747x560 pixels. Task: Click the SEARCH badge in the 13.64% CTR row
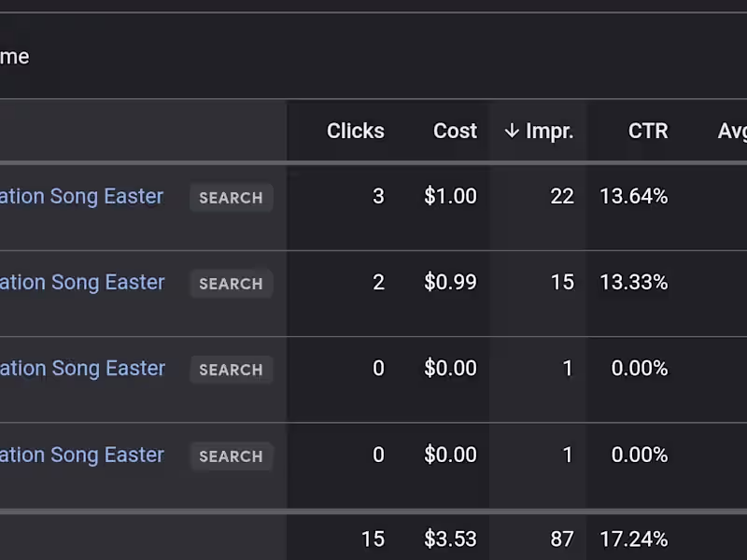point(231,198)
